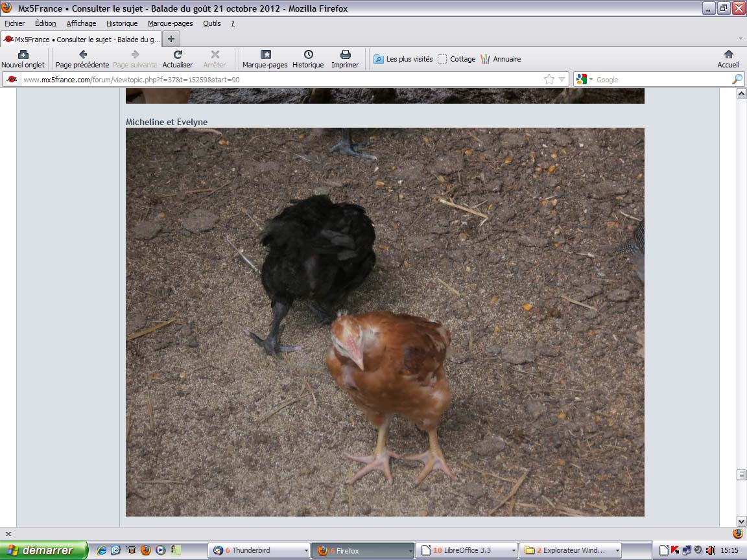Open list all tabs dropdown arrow
This screenshot has width=747, height=560.
741,39
